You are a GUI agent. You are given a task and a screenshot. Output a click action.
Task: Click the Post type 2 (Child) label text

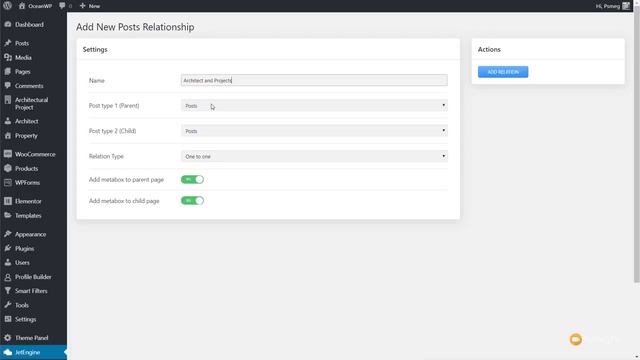(x=112, y=131)
